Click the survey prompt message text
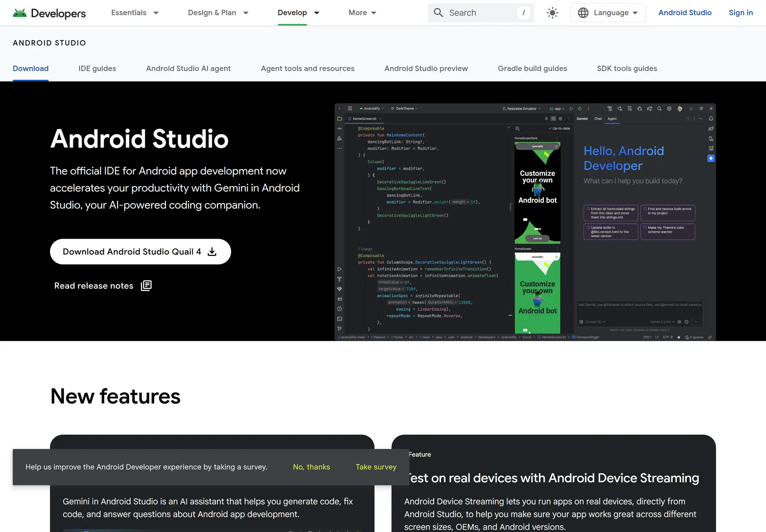766x532 pixels. [x=146, y=467]
